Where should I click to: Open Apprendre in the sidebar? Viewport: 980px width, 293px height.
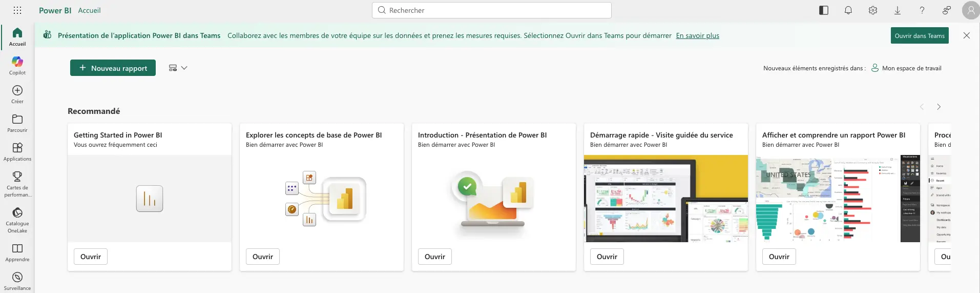(17, 252)
